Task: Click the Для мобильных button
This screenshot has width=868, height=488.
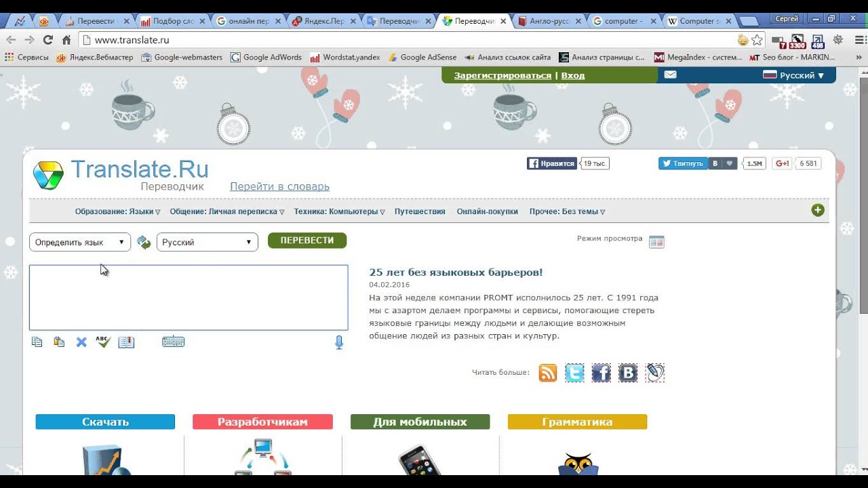Action: click(x=420, y=422)
